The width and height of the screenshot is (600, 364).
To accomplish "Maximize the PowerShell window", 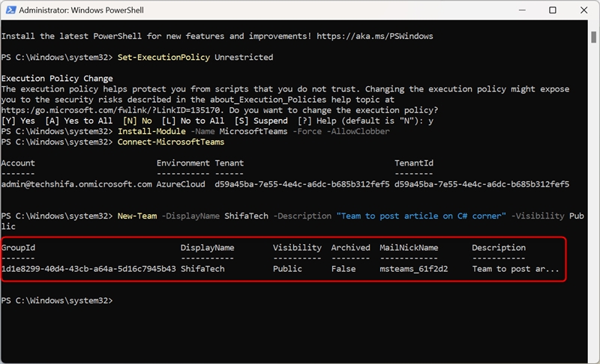I will 553,10.
